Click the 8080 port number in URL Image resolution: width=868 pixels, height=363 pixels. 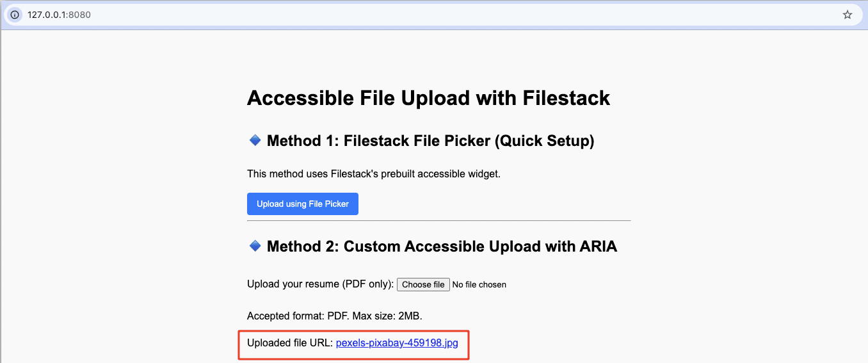click(79, 15)
